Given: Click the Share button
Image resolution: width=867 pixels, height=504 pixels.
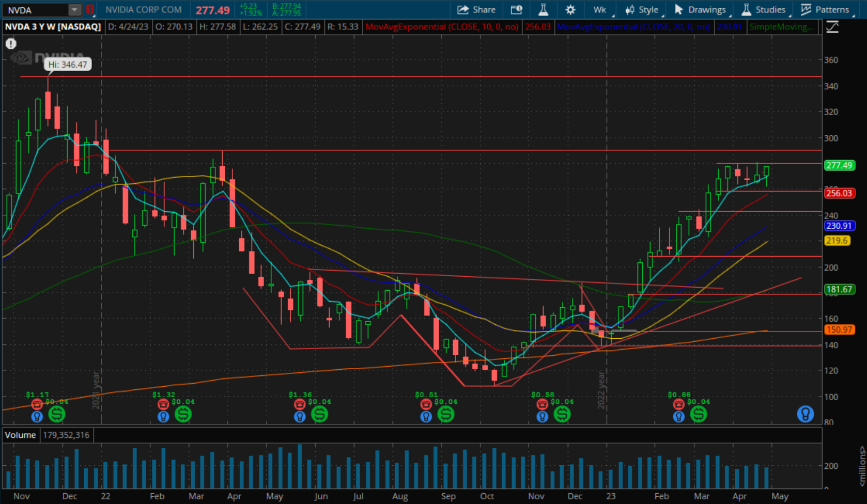Looking at the screenshot, I should [x=476, y=10].
